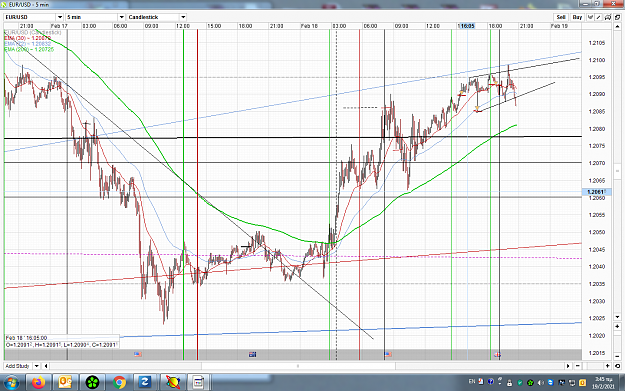The height and width of the screenshot is (391, 625).
Task: Click the padlock tray icon
Action: pos(509,383)
